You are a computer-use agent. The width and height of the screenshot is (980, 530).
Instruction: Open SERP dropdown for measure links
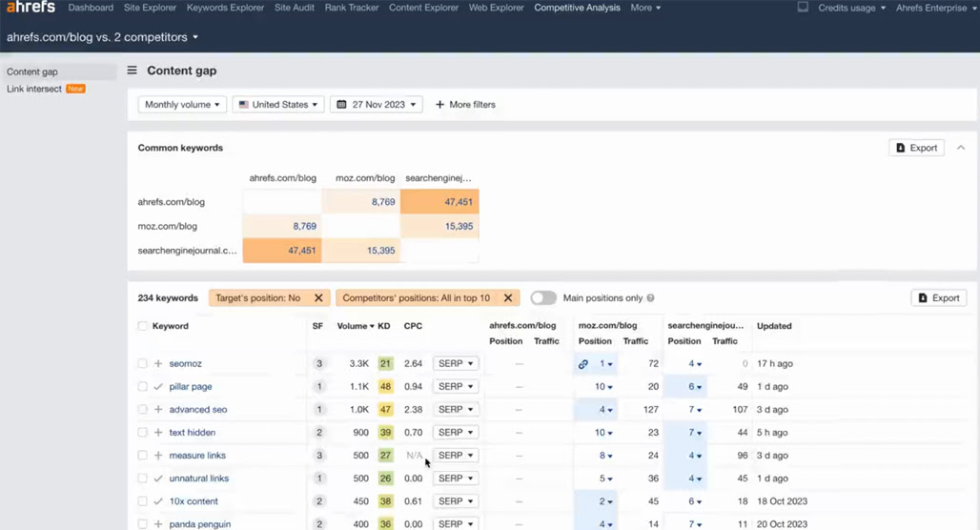tap(455, 456)
